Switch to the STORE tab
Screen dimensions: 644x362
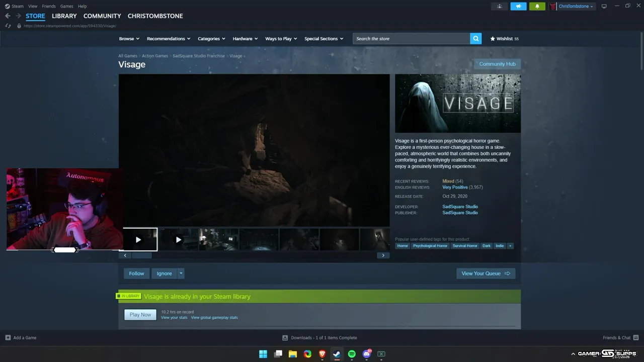click(x=35, y=16)
